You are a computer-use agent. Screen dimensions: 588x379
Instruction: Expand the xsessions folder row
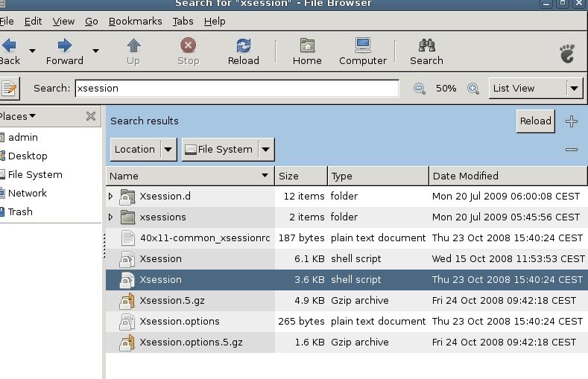tap(111, 217)
